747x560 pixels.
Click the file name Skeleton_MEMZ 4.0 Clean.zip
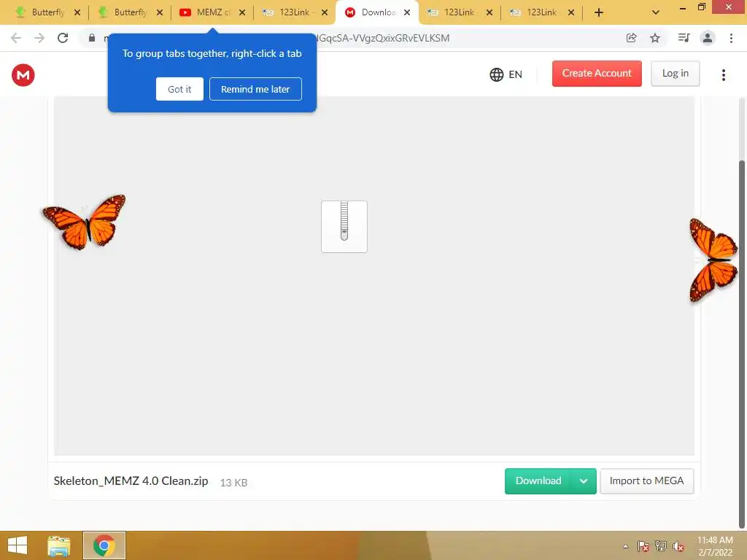(131, 481)
